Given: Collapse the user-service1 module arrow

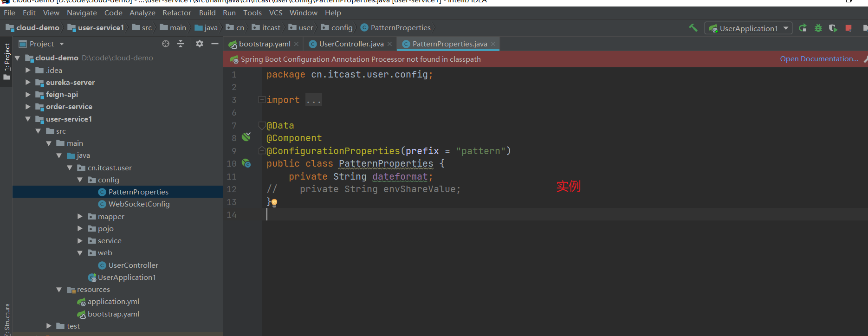Looking at the screenshot, I should 28,119.
